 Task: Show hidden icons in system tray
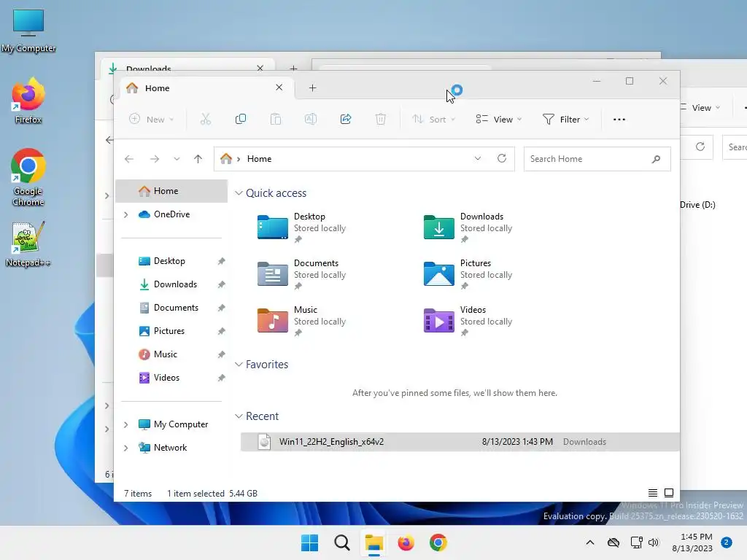click(x=589, y=542)
